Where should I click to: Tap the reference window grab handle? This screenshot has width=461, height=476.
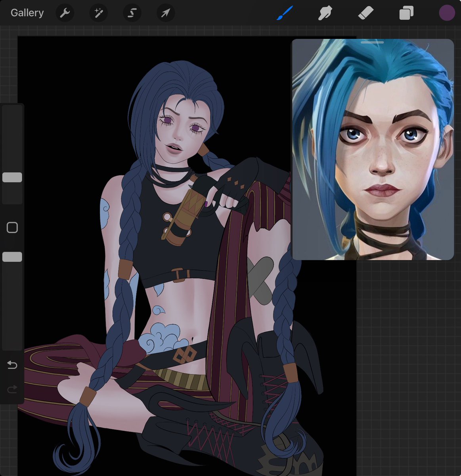click(x=372, y=42)
